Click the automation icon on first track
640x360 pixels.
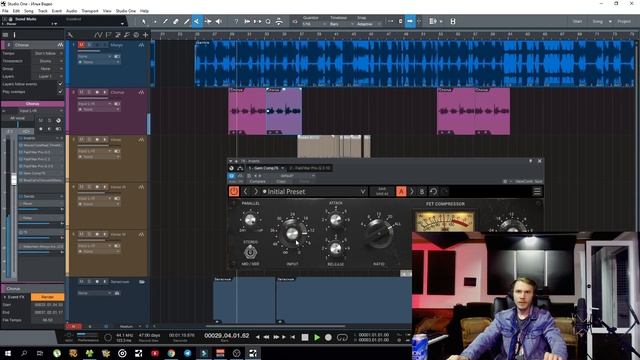(141, 45)
